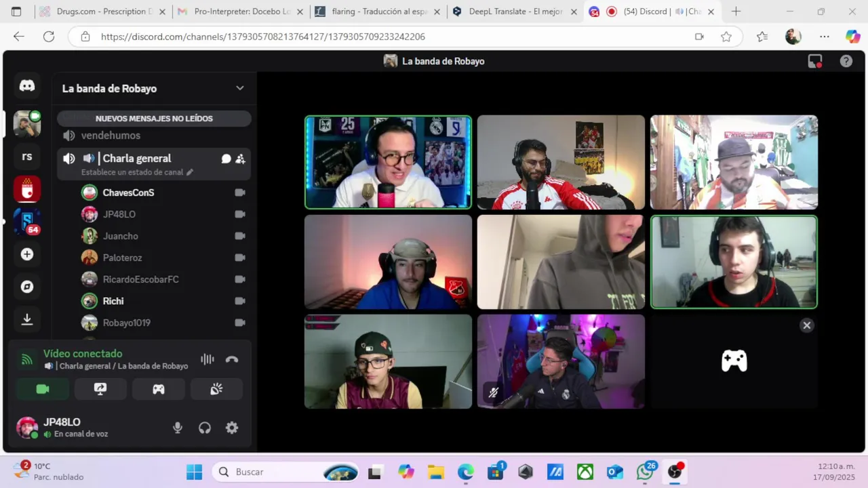Click invite people icon on Charla general

click(240, 159)
